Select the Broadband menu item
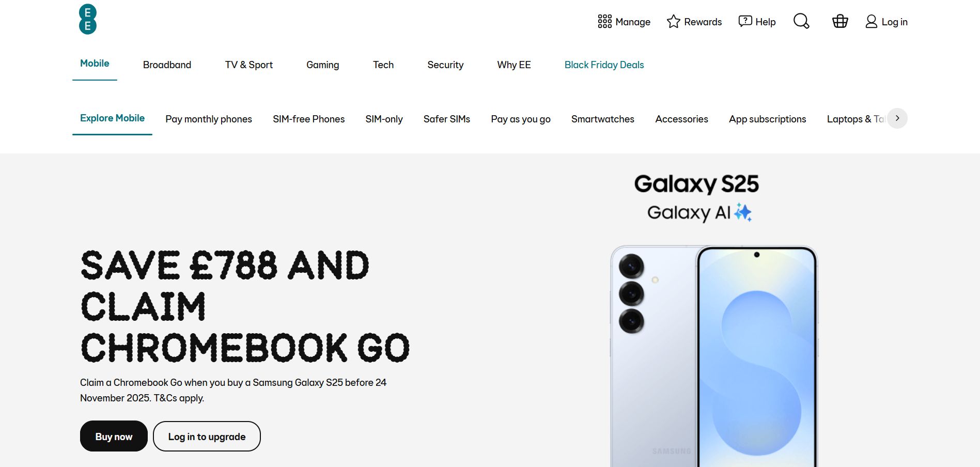Screen dimensions: 980x467 [167, 65]
